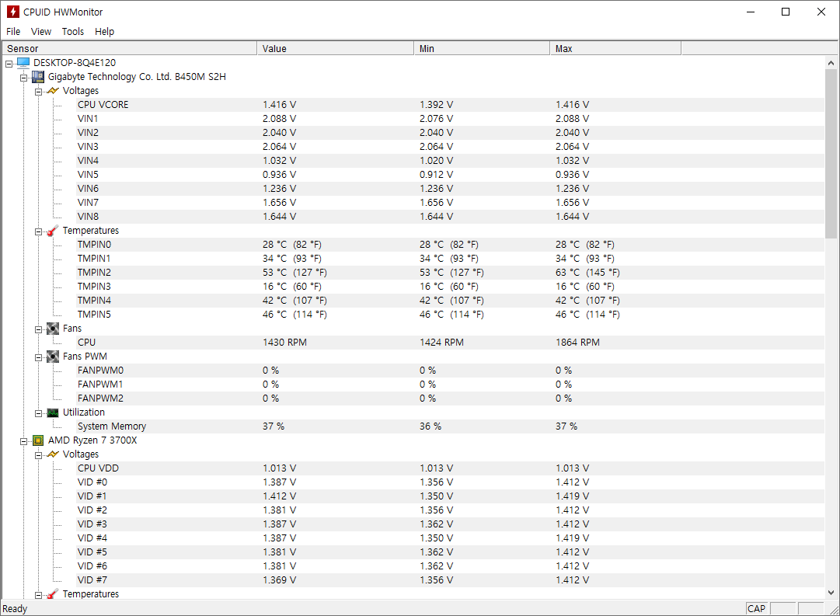
Task: Select the VID #0 row
Action: (x=450, y=482)
